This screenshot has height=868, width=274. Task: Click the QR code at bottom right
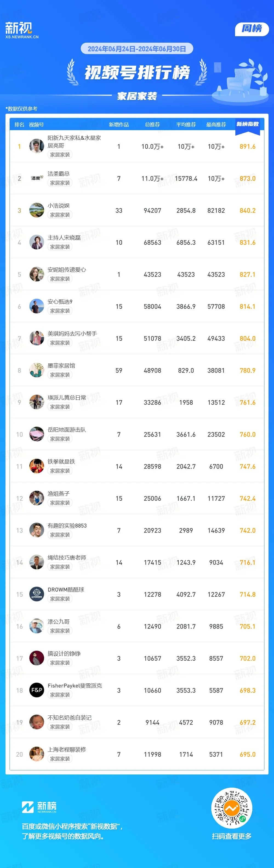click(x=232, y=808)
